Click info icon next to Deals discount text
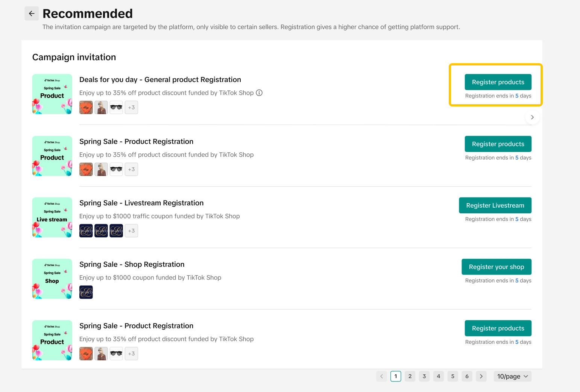Image resolution: width=580 pixels, height=392 pixels. (x=259, y=93)
